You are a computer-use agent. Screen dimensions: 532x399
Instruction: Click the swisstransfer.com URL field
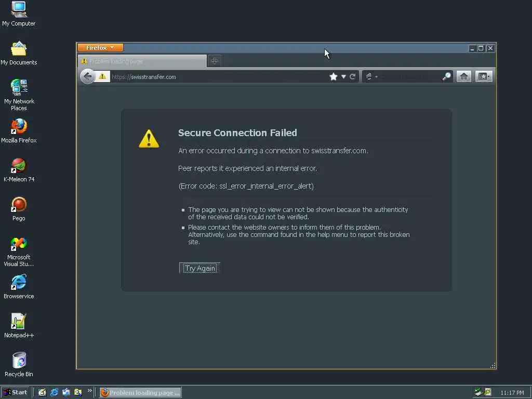217,77
